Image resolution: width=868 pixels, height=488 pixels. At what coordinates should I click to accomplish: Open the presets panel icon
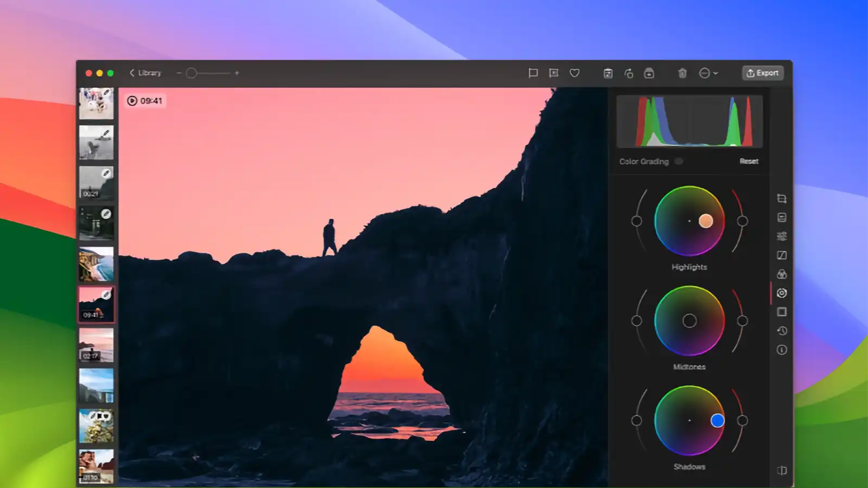point(782,218)
